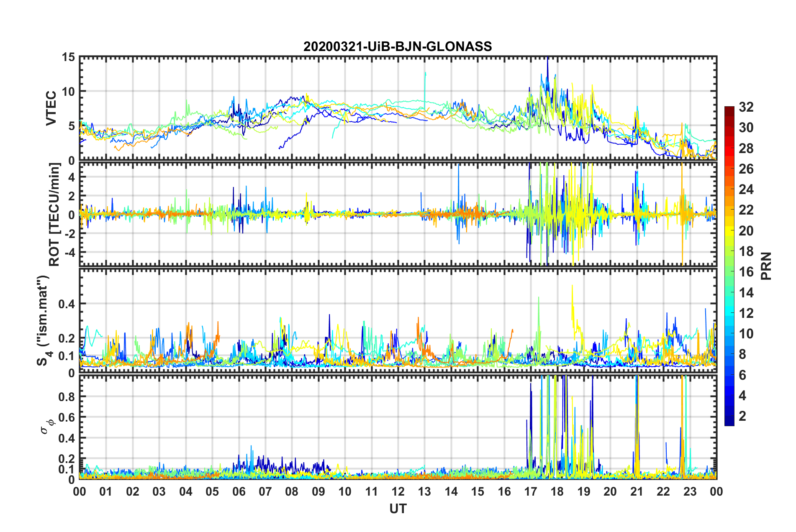Viewport: 796px width, 532px height.
Task: Click the PRN colorbar tick label 26
Action: coord(746,169)
